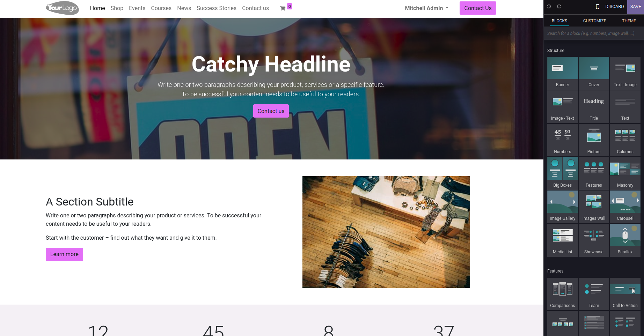Pick the Numbers block thumbnail
The width and height of the screenshot is (644, 336).
point(562,140)
